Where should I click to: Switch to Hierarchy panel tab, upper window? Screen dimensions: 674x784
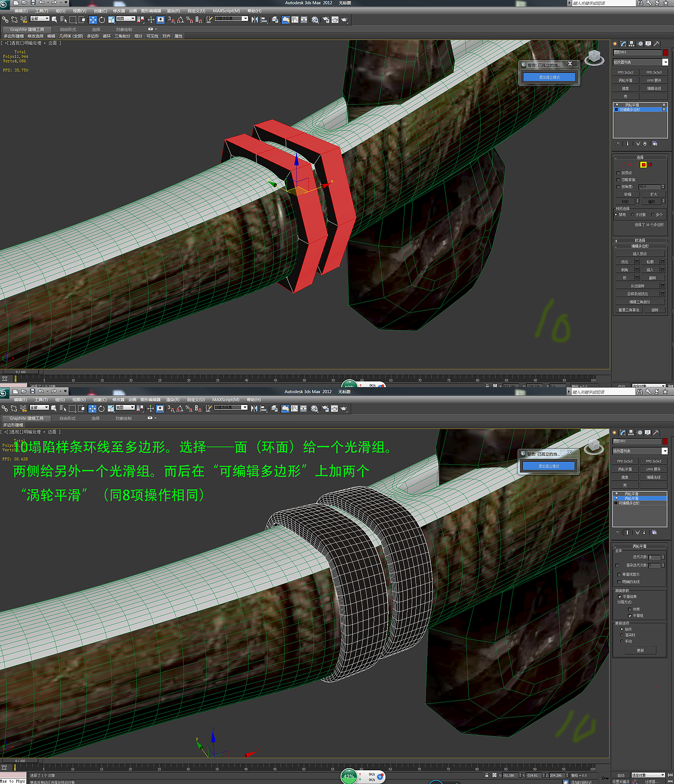tap(631, 44)
